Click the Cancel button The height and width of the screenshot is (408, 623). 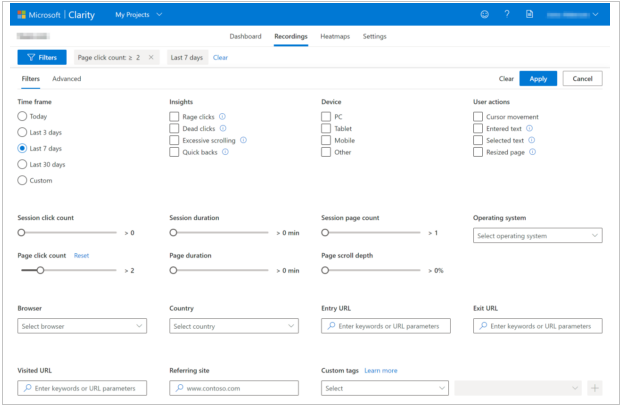pos(582,79)
